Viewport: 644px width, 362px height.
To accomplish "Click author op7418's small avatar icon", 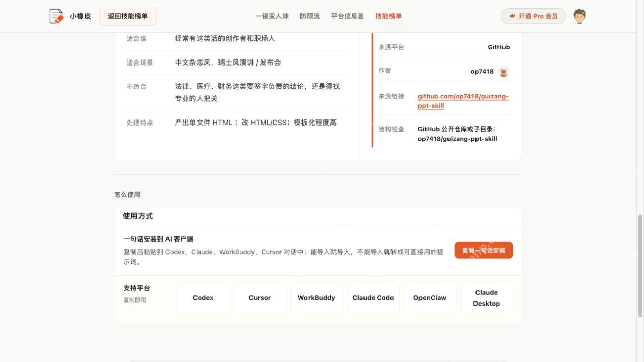I will [x=503, y=72].
